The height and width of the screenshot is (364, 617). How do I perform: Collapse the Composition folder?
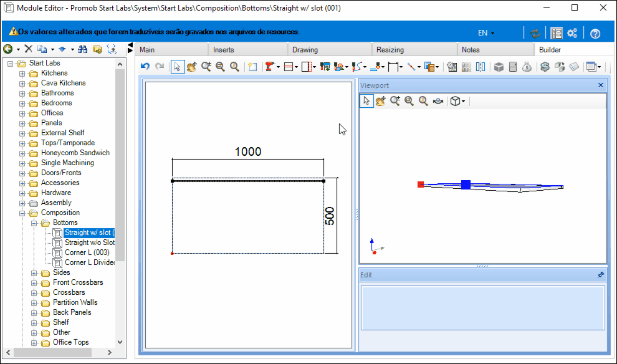coord(22,213)
